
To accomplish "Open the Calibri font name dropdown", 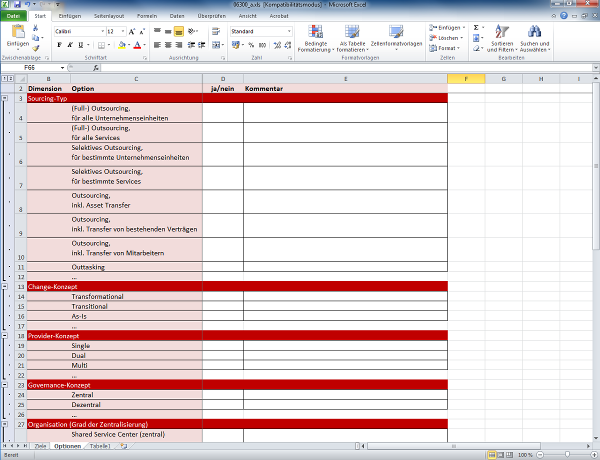I will click(101, 31).
